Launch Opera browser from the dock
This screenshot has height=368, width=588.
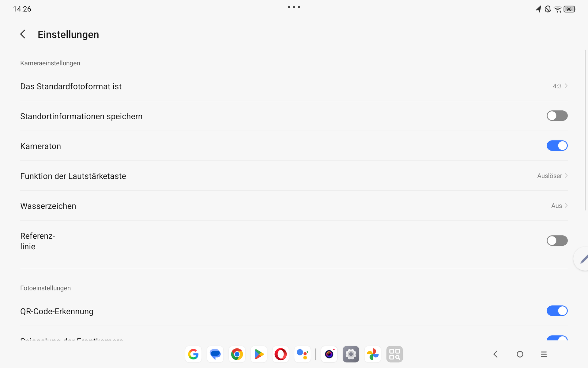pos(281,354)
